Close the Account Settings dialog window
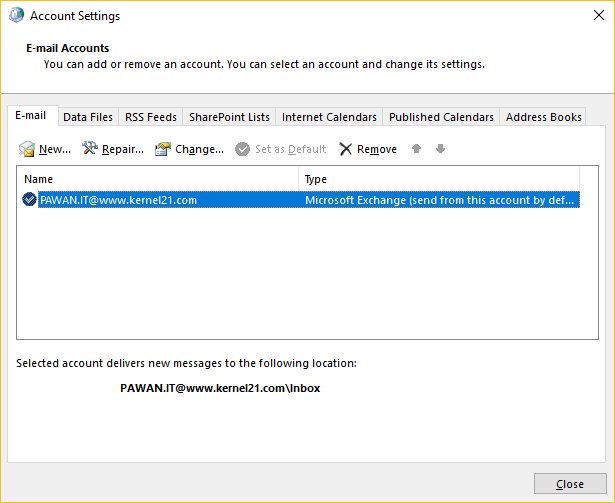Image resolution: width=615 pixels, height=503 pixels. 599,15
